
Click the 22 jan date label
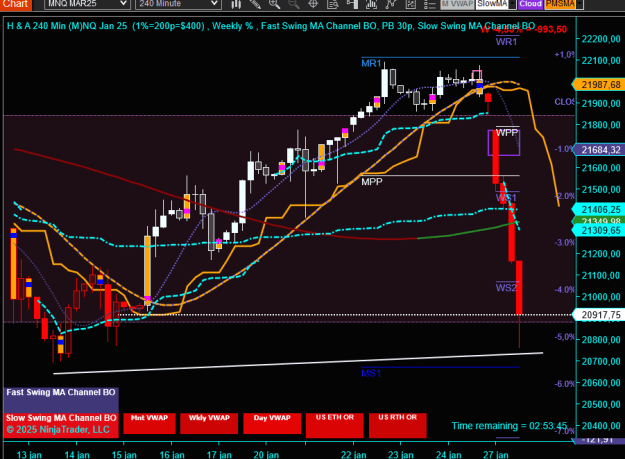[354, 455]
